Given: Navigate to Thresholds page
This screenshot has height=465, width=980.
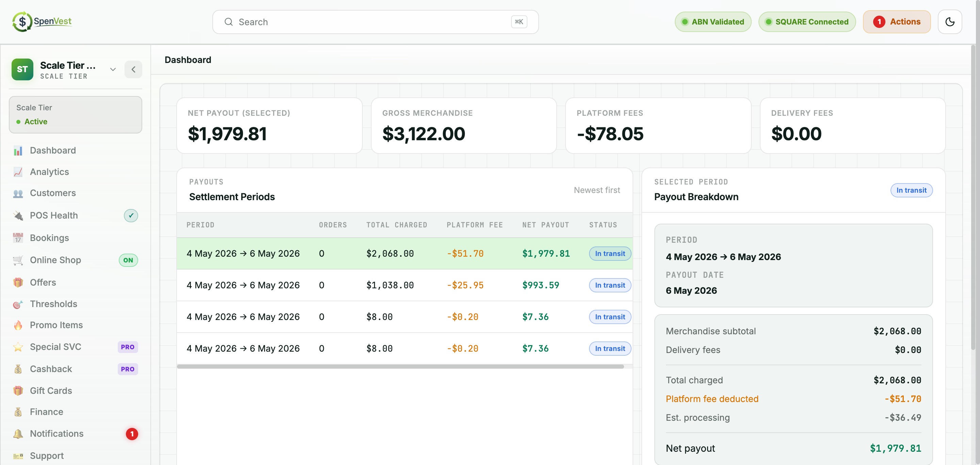Looking at the screenshot, I should point(75,304).
